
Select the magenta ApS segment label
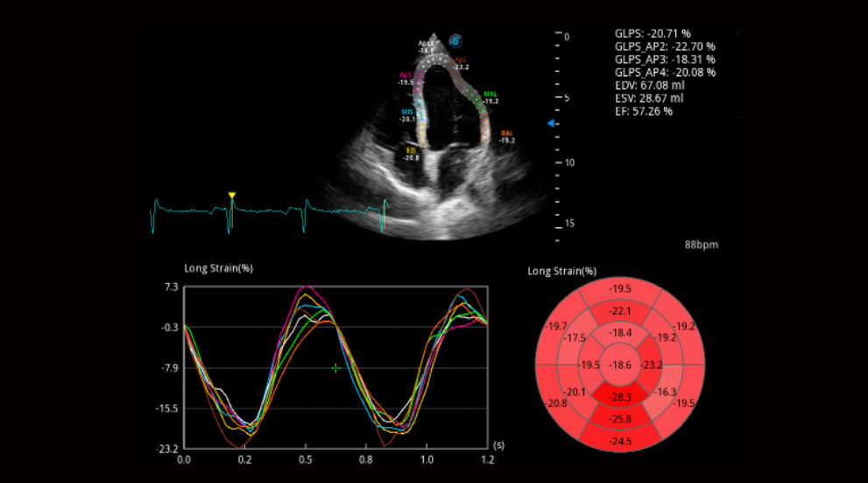(406, 76)
